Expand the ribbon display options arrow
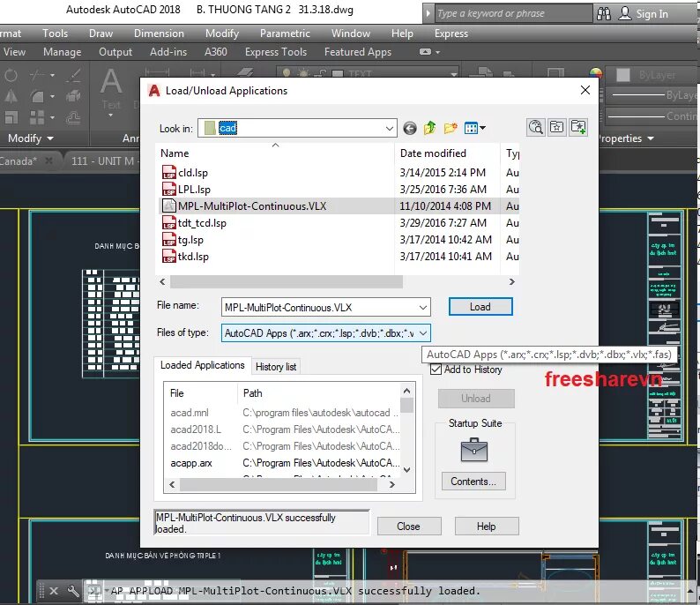Viewport: 700px width, 605px height. [x=437, y=52]
